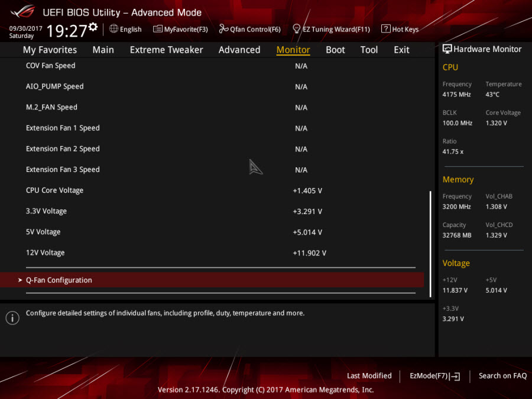Screen dimensions: 532x399
Task: Go to the Tool tab
Action: click(369, 50)
